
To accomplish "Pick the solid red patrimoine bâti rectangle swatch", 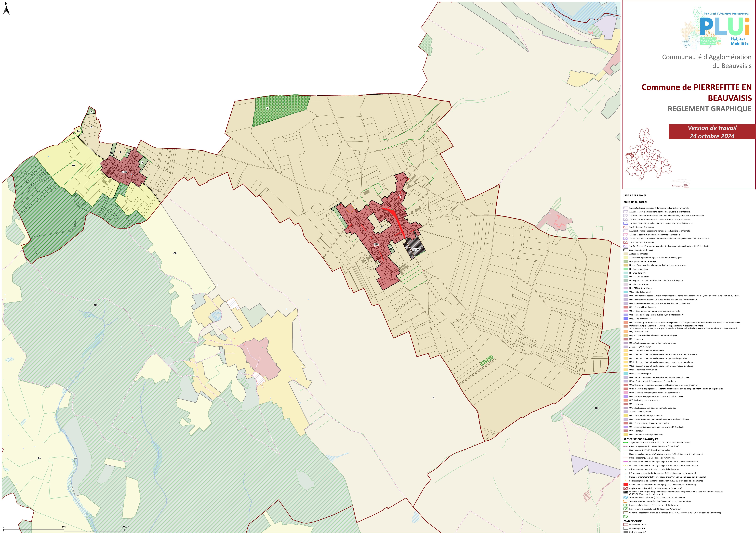I will pyautogui.click(x=626, y=485).
